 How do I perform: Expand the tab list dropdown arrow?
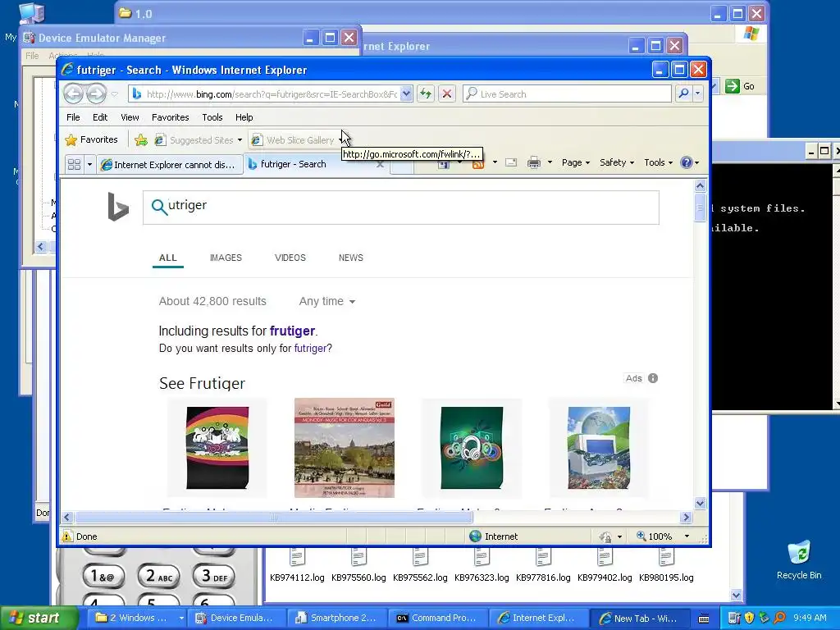point(89,164)
